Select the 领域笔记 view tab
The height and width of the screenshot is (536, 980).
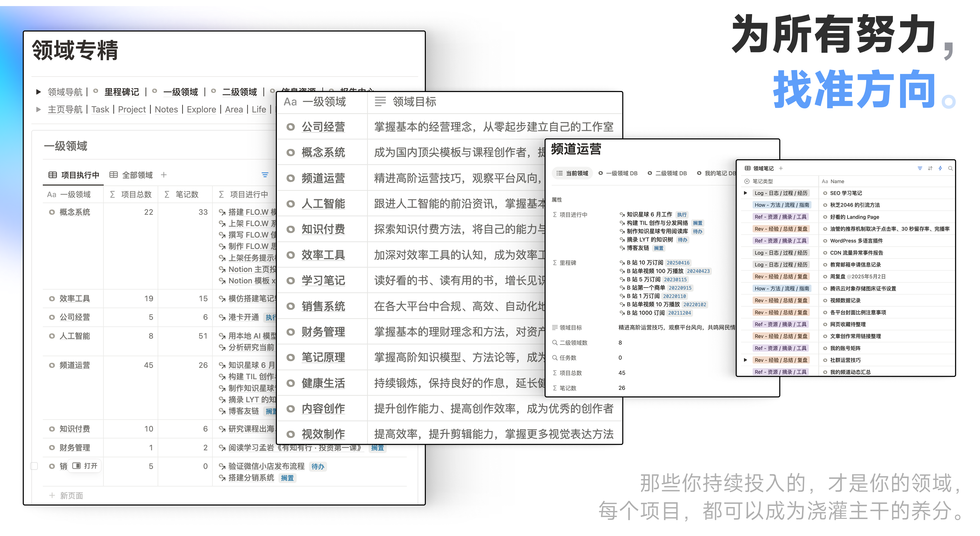tap(759, 168)
